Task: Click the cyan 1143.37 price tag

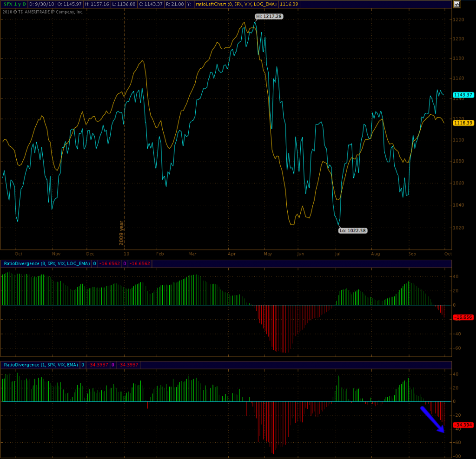Action: (463, 95)
